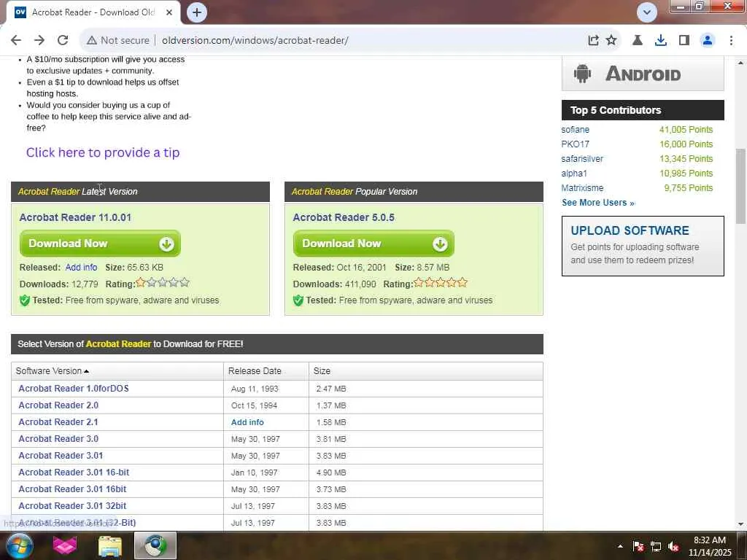Open Acrobat Reader 1.0forDOS
The width and height of the screenshot is (747, 560).
pos(74,389)
